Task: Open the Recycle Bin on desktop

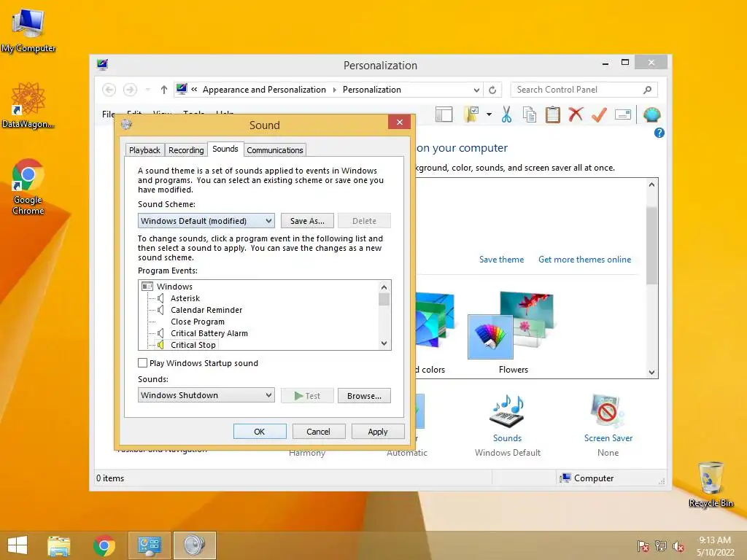Action: pyautogui.click(x=711, y=484)
